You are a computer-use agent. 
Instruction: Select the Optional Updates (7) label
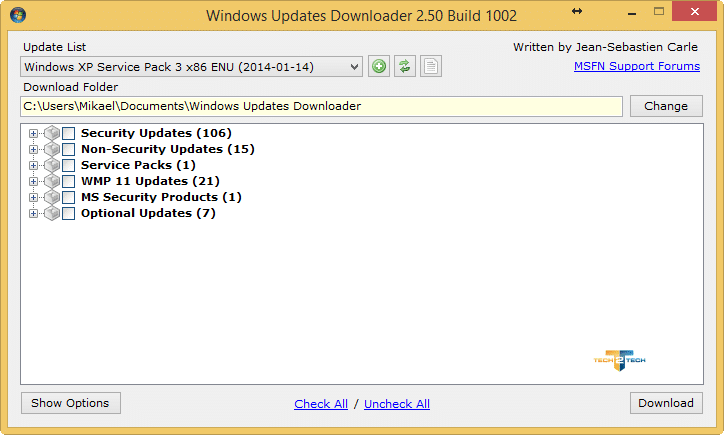pyautogui.click(x=148, y=213)
